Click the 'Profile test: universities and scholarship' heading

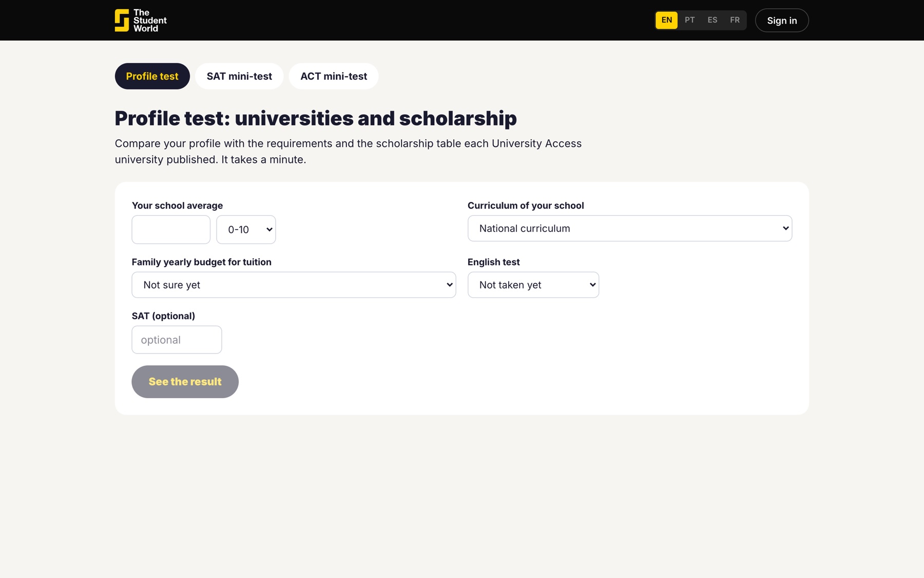(x=316, y=118)
